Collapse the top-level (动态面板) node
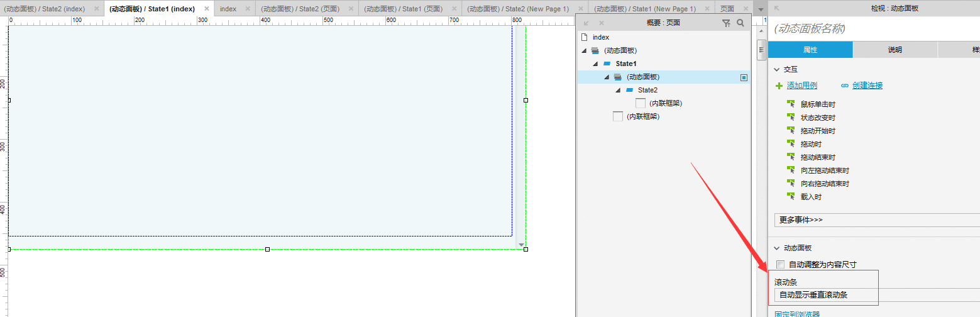Screen dimensions: 980x317 [x=583, y=50]
